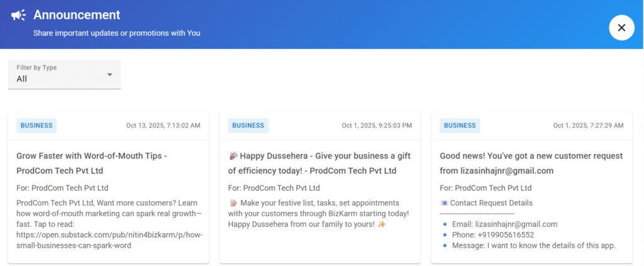Close the Announcement panel
Screen dimensions: 644x266
[621, 28]
